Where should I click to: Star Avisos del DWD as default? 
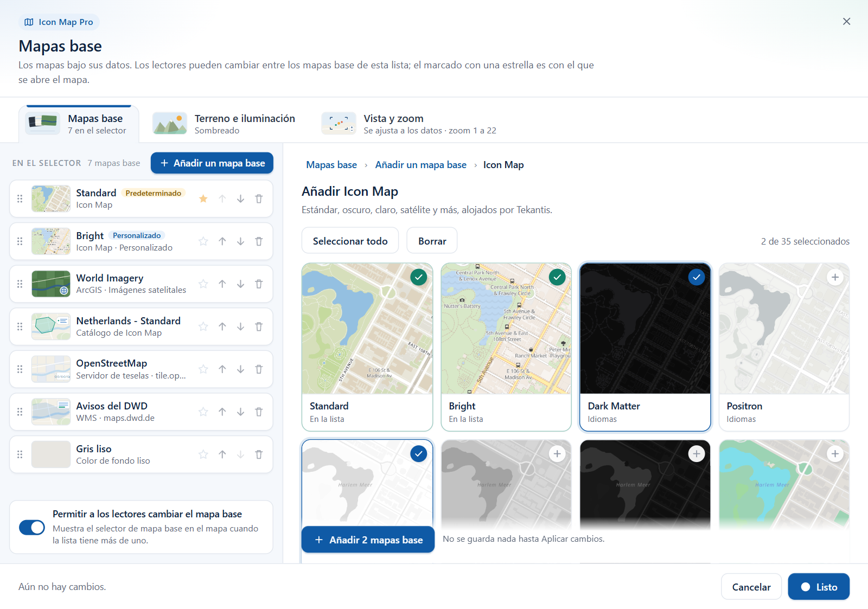[203, 412]
